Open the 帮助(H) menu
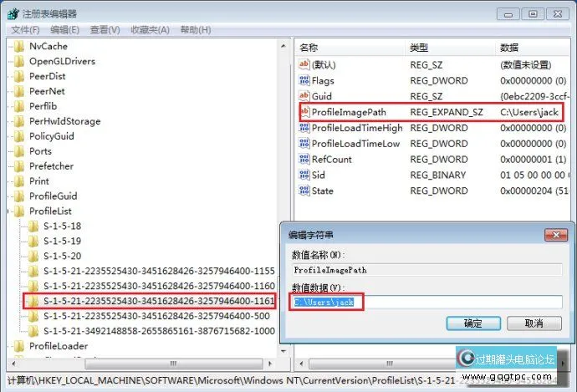577x392 pixels. tap(196, 30)
